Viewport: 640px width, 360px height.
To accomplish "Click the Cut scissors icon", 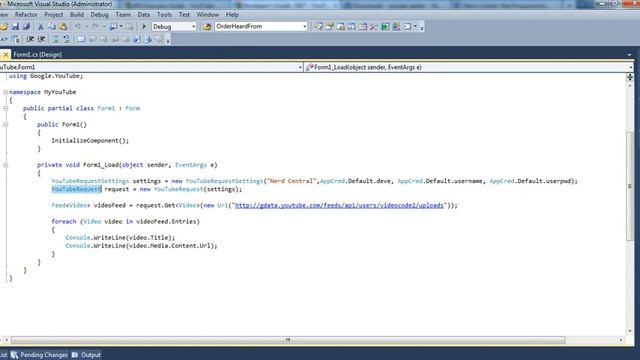I will click(x=40, y=27).
